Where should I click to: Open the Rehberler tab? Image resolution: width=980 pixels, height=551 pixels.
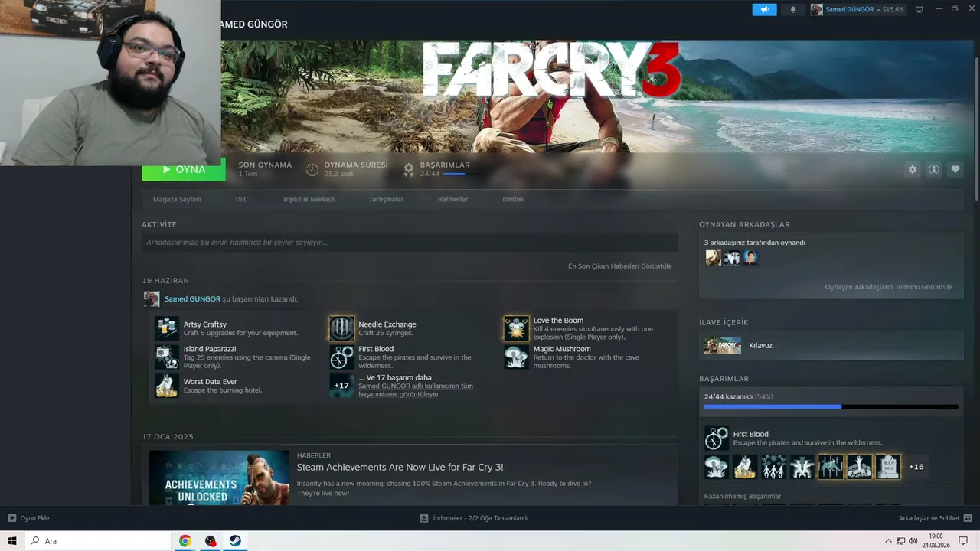coord(452,199)
